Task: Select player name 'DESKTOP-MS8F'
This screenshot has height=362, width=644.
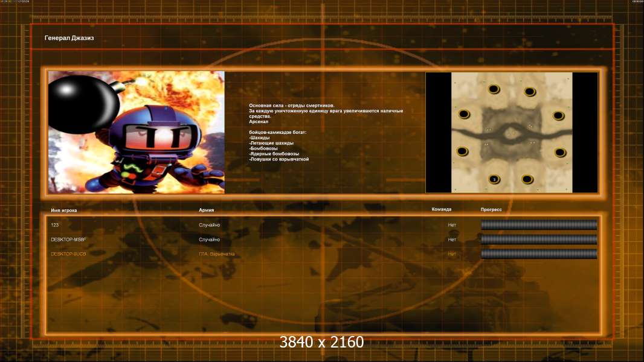Action: (x=69, y=240)
